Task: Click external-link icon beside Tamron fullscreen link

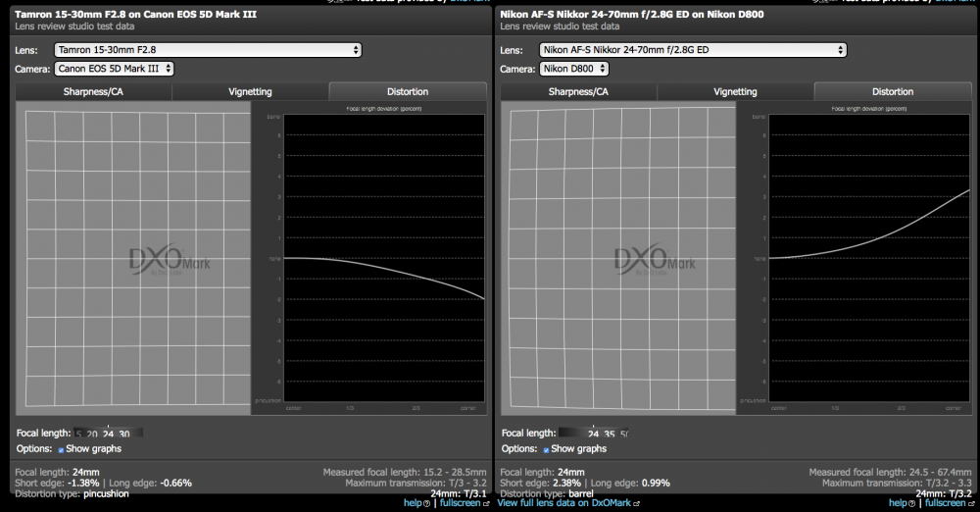Action: (486, 503)
